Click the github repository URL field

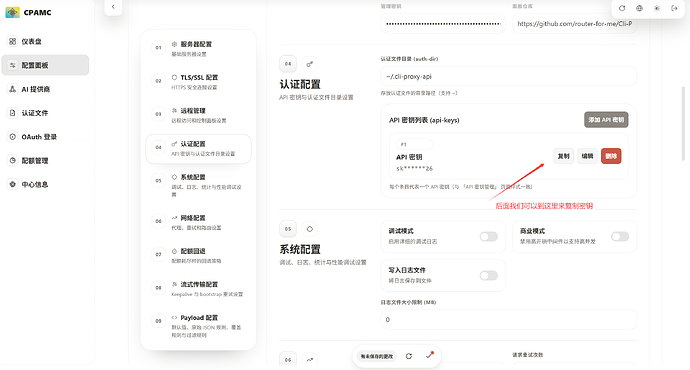point(574,24)
